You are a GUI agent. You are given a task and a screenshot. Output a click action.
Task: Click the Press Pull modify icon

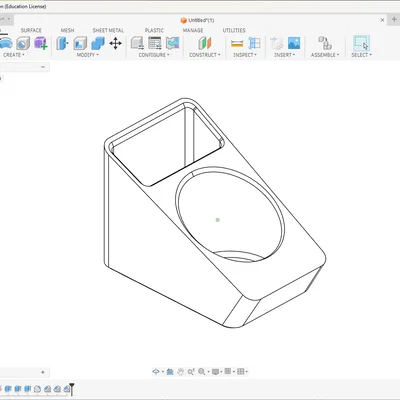click(x=63, y=43)
